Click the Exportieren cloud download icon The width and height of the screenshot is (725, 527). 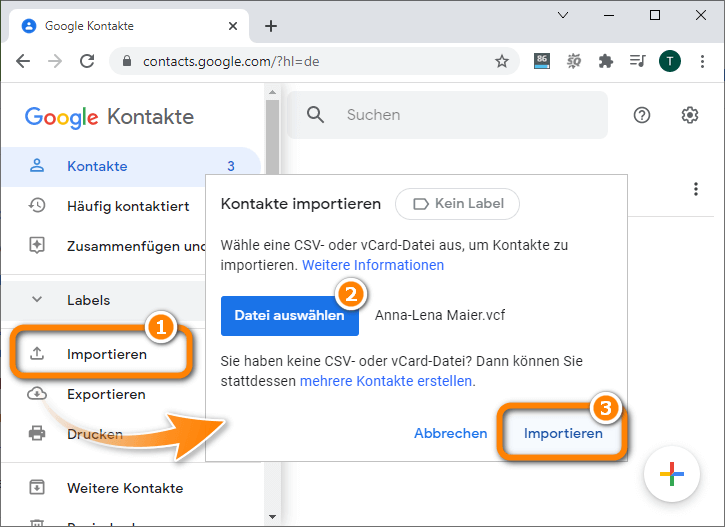coord(37,394)
